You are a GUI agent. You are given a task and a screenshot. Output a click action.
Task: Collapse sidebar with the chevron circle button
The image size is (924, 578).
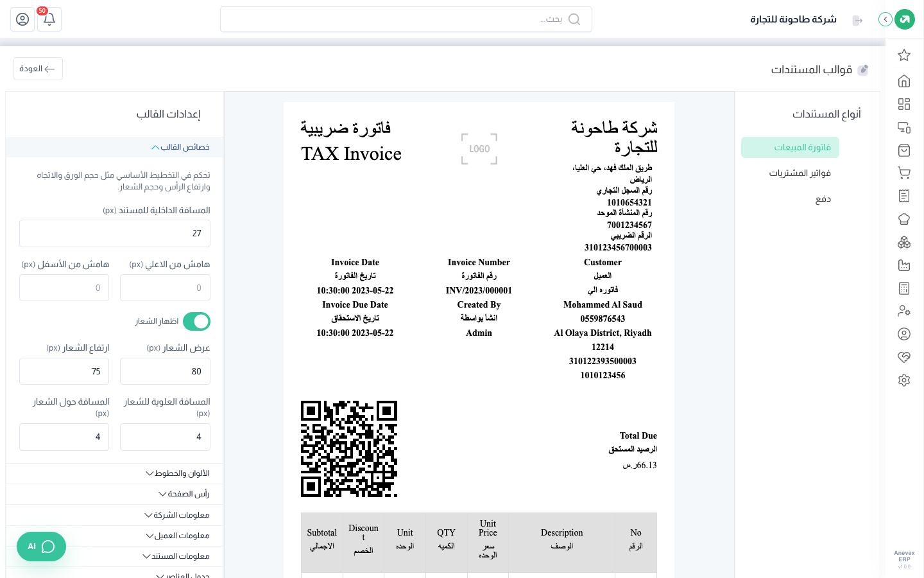coord(886,19)
